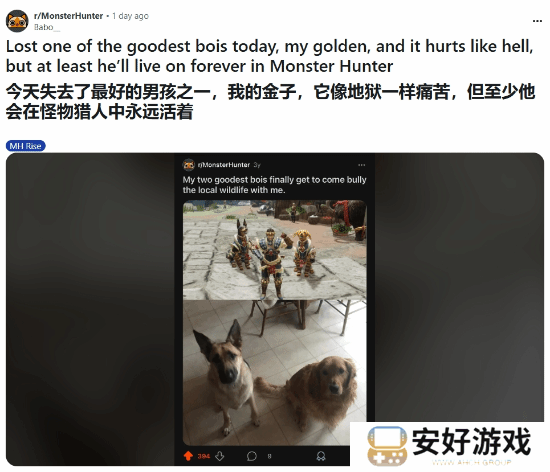Screen dimensions: 550x472
Task: Click the embedded post's subreddit avatar
Action: [189, 164]
